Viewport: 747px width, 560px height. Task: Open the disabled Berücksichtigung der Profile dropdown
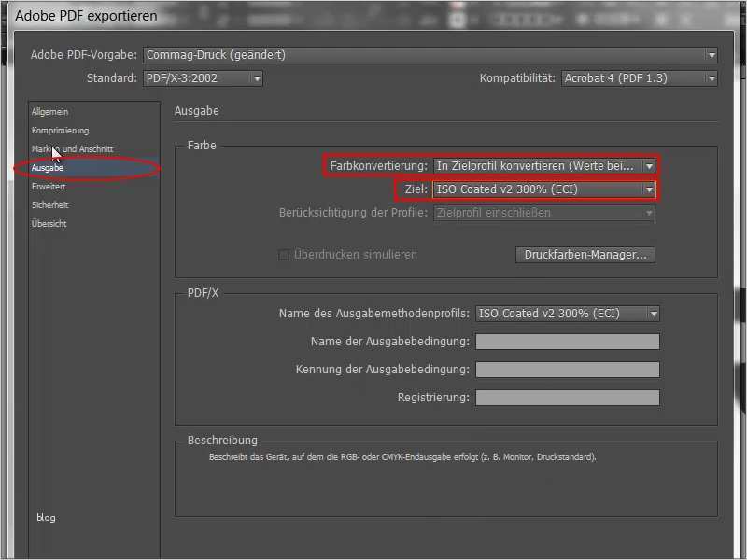(543, 213)
